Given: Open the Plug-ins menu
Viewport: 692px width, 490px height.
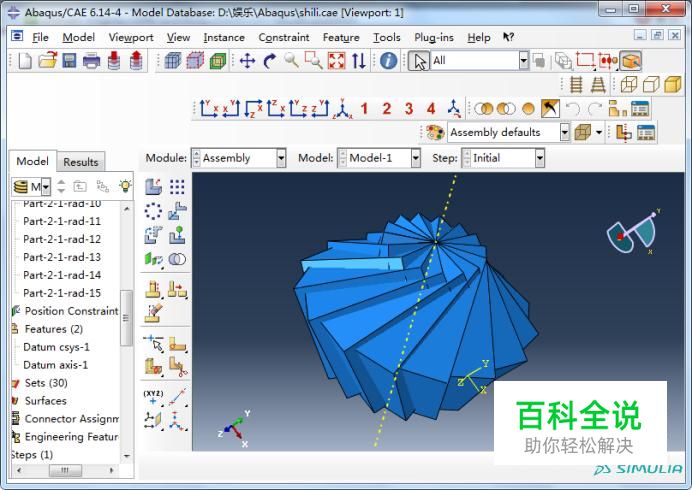Looking at the screenshot, I should click(434, 38).
